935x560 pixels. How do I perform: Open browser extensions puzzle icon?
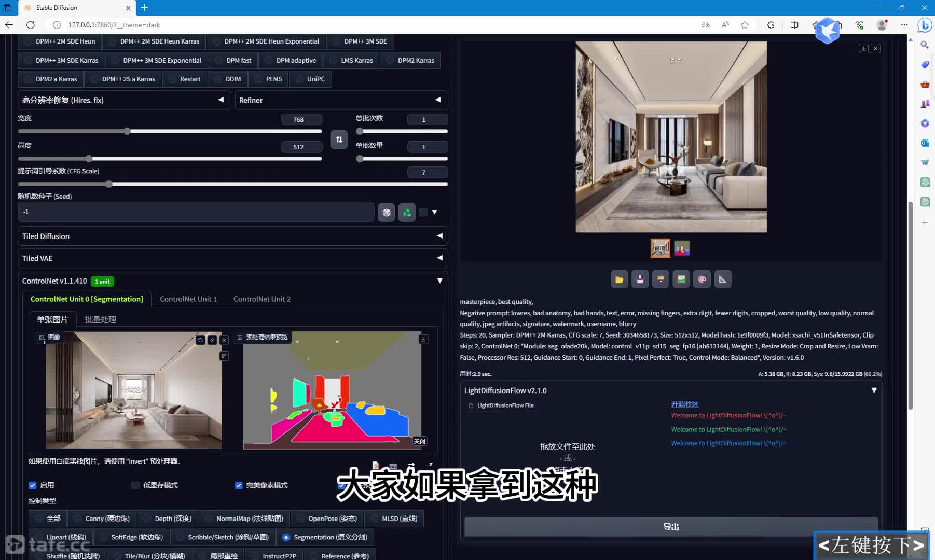[x=771, y=25]
